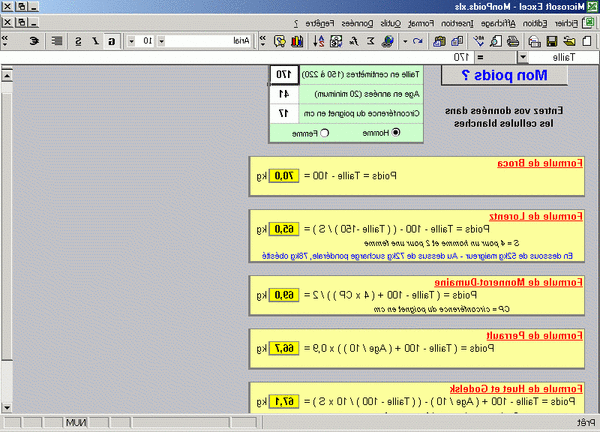The width and height of the screenshot is (600, 432).
Task: Click the Save floppy disk icon
Action: [552, 41]
